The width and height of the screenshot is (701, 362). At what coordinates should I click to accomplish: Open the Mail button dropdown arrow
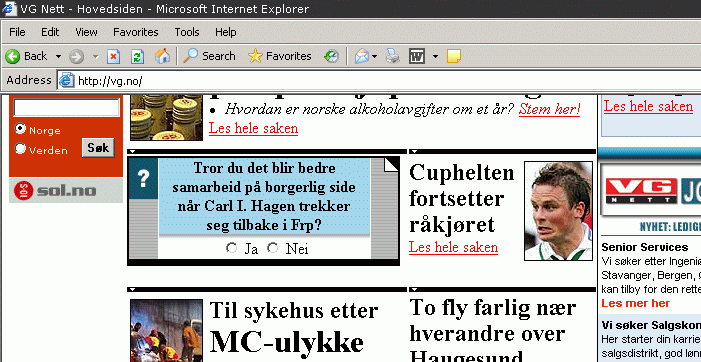375,56
